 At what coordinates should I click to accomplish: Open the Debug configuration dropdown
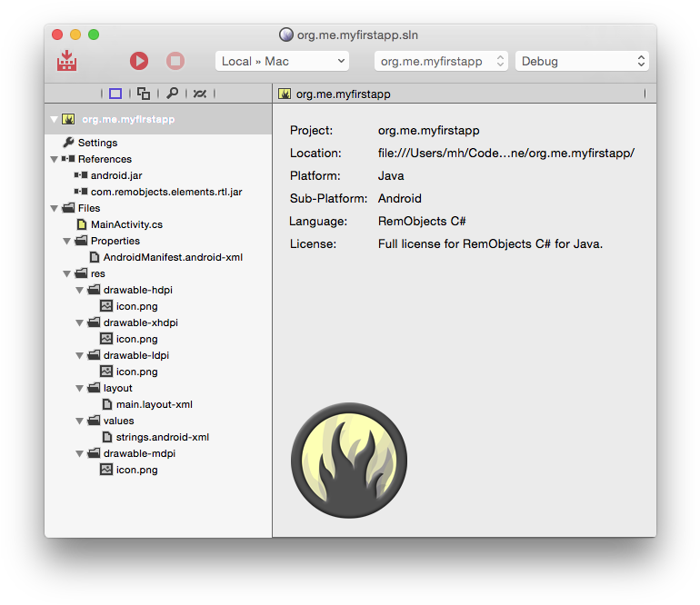(582, 61)
